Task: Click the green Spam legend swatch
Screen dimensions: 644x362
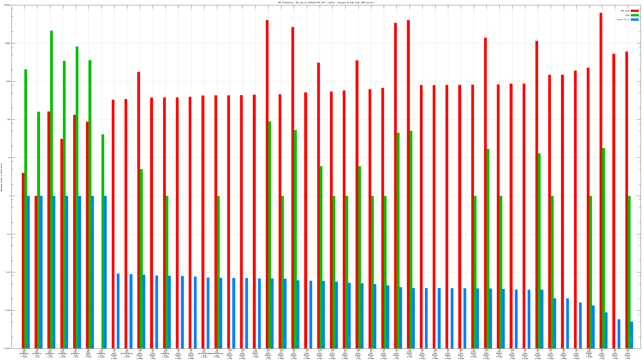Action: coord(635,15)
